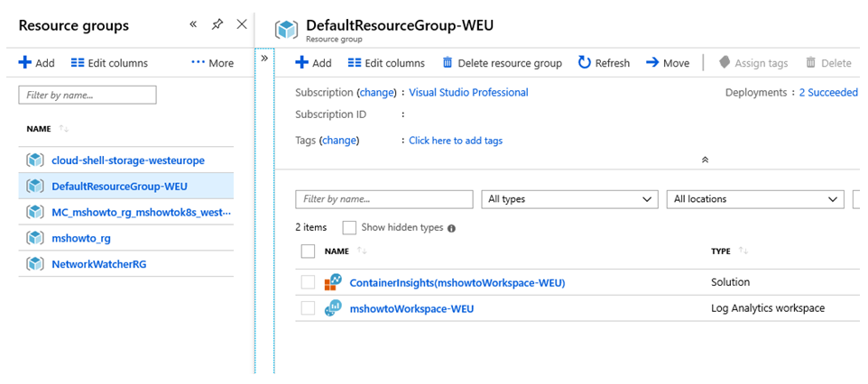Refresh the resource group view
868x384 pixels.
tap(604, 63)
